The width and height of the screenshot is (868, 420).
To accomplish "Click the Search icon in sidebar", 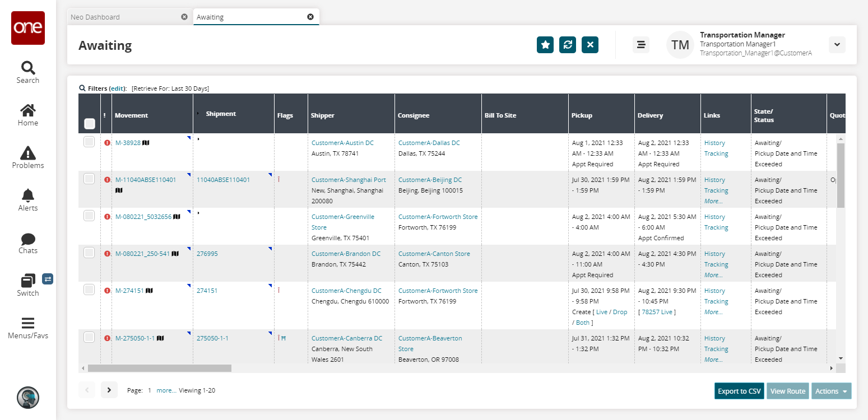I will 27,68.
